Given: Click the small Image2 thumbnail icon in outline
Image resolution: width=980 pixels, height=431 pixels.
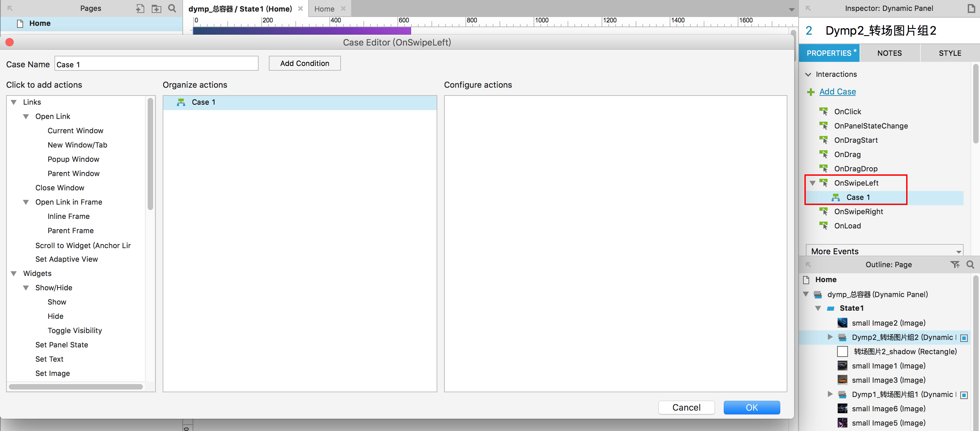Looking at the screenshot, I should [842, 323].
